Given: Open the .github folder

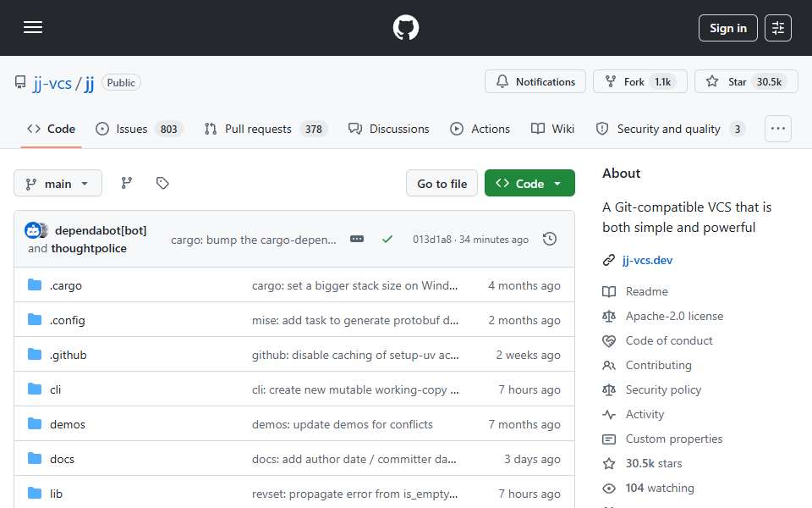Looking at the screenshot, I should pos(69,355).
